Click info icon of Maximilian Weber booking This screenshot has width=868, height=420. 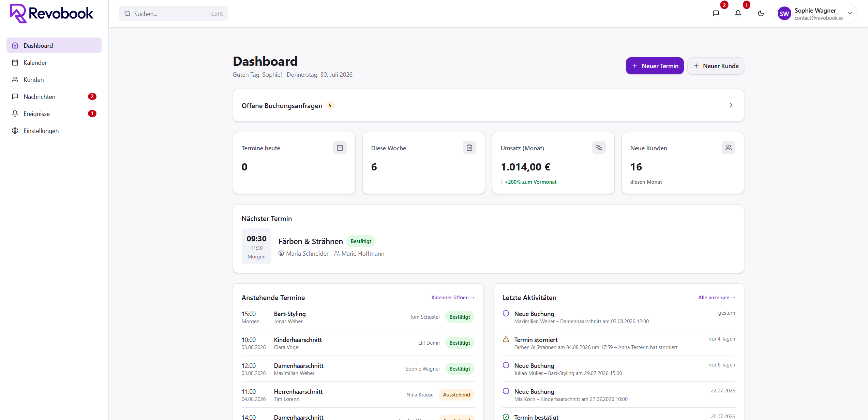[x=506, y=313]
